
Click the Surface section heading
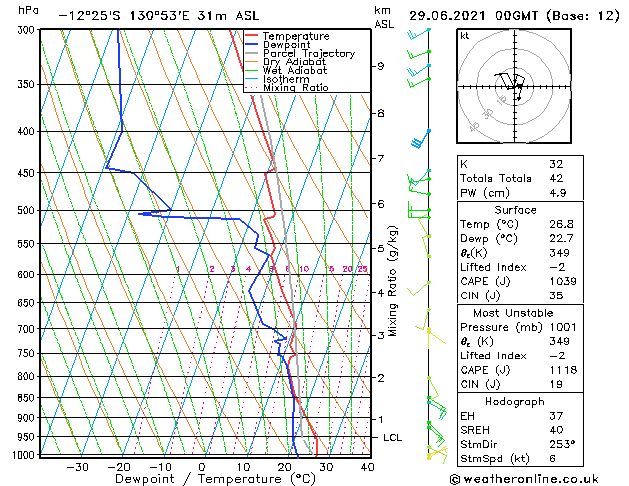click(x=515, y=210)
